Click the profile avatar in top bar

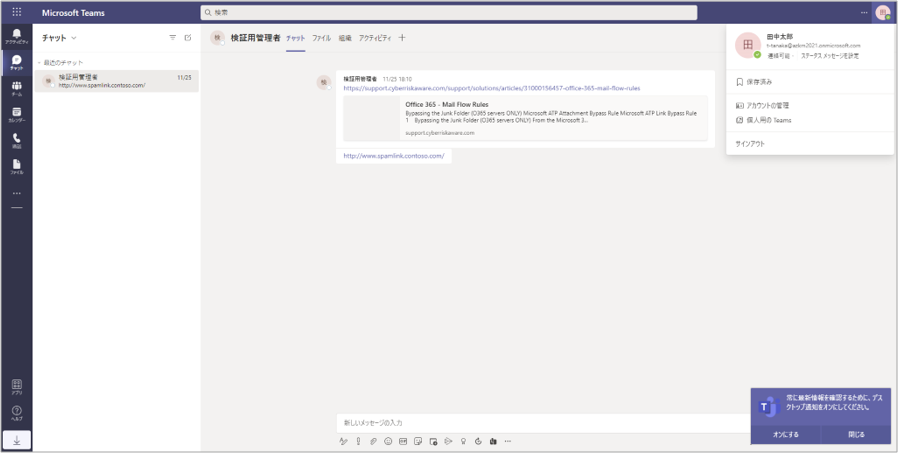(883, 13)
